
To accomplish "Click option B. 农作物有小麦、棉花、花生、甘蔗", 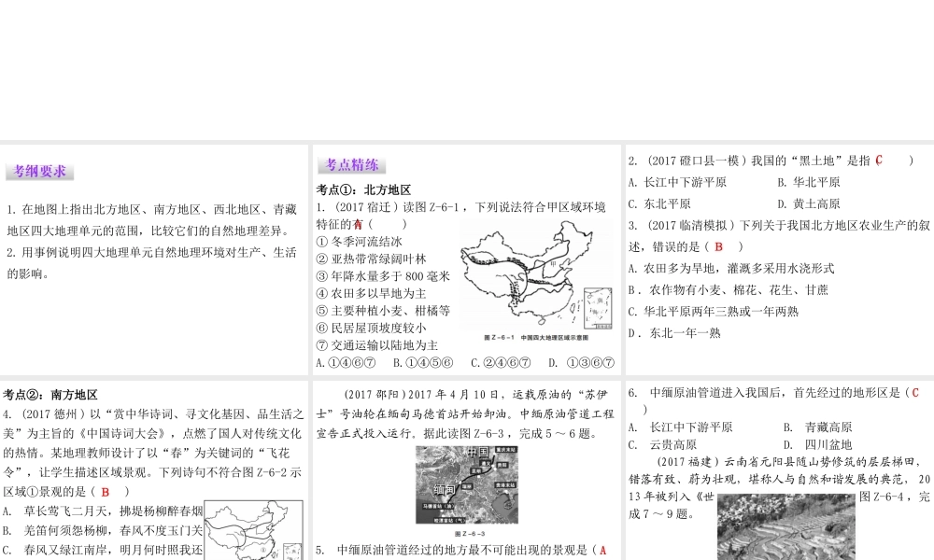I will click(x=728, y=290).
